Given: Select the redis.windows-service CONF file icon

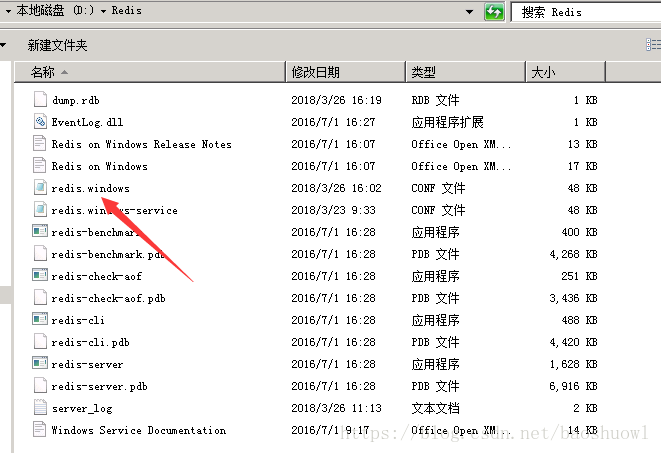Looking at the screenshot, I should tap(40, 209).
